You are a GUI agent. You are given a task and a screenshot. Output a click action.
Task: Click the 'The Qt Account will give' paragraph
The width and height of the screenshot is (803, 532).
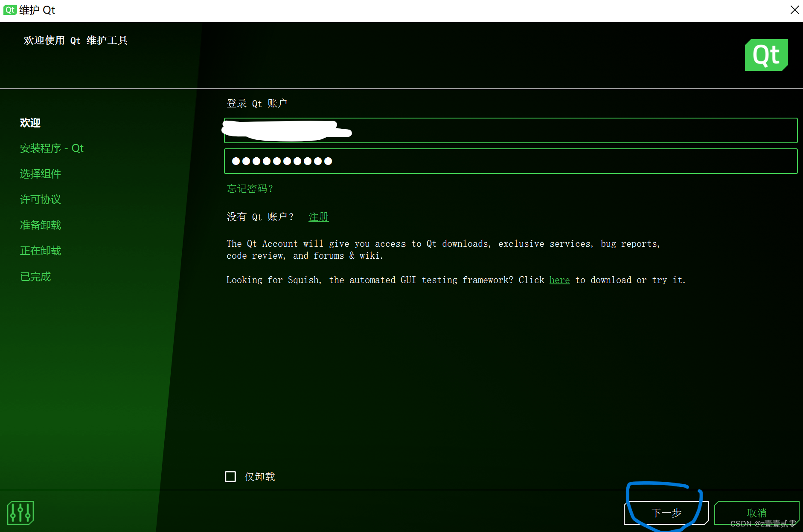(443, 250)
